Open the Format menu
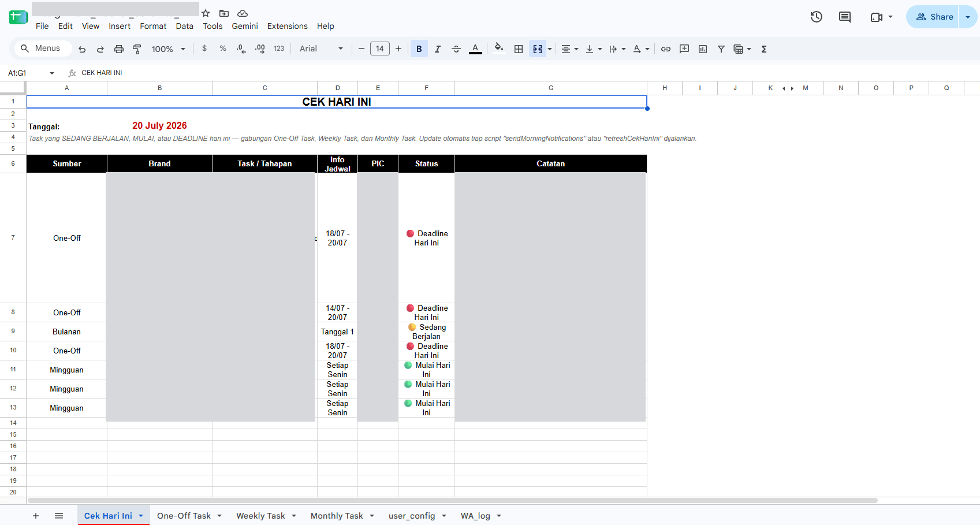Viewport: 980px width, 525px height. coord(153,26)
